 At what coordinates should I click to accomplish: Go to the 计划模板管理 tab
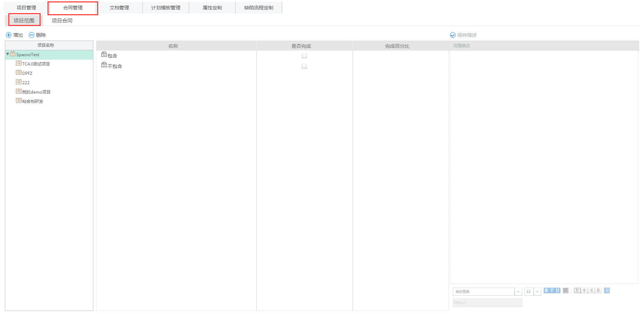click(x=166, y=8)
